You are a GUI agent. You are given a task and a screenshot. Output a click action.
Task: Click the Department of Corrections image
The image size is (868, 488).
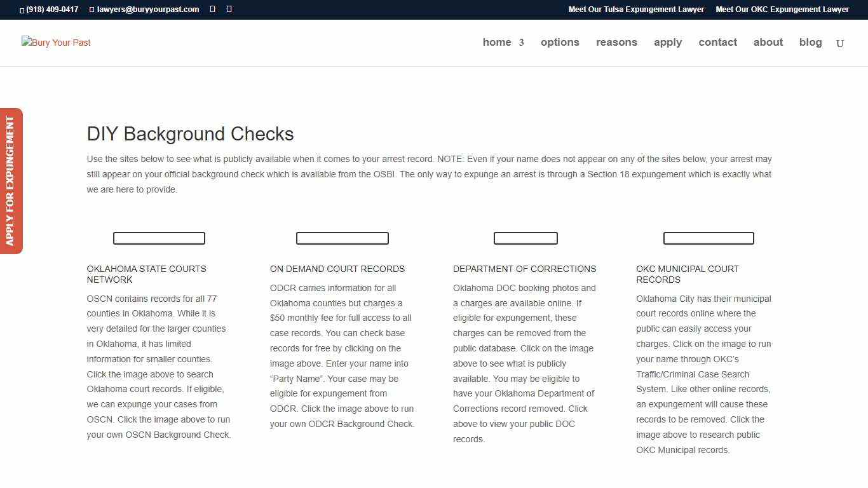(526, 238)
